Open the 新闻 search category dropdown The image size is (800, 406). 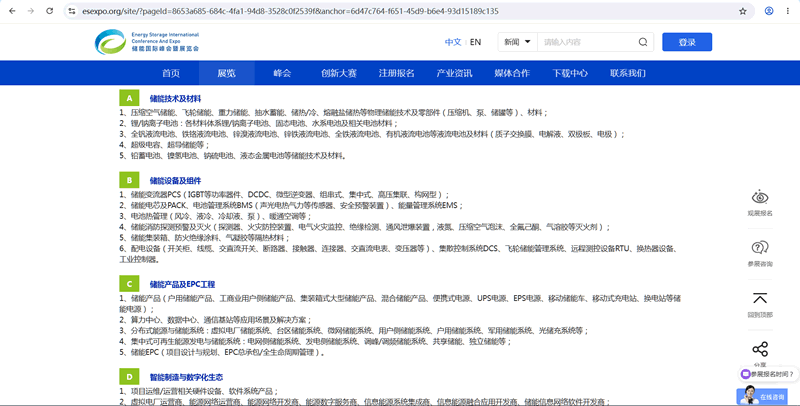(517, 42)
